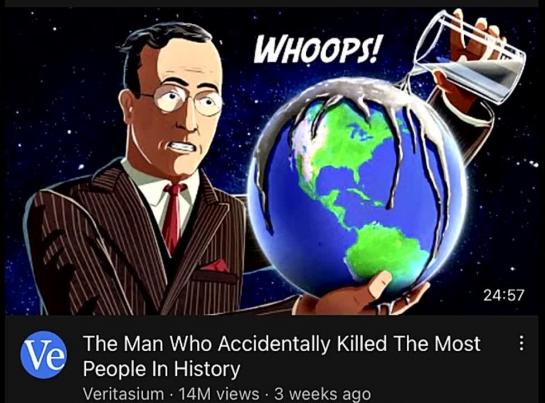Open the three-dot video options menu
The width and height of the screenshot is (545, 403).
(521, 344)
